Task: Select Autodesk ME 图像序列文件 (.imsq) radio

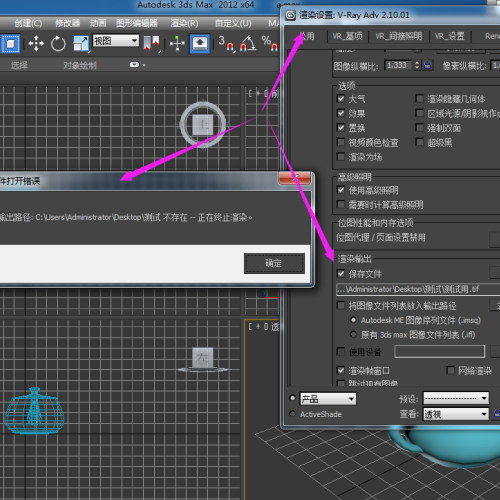Action: tap(353, 320)
